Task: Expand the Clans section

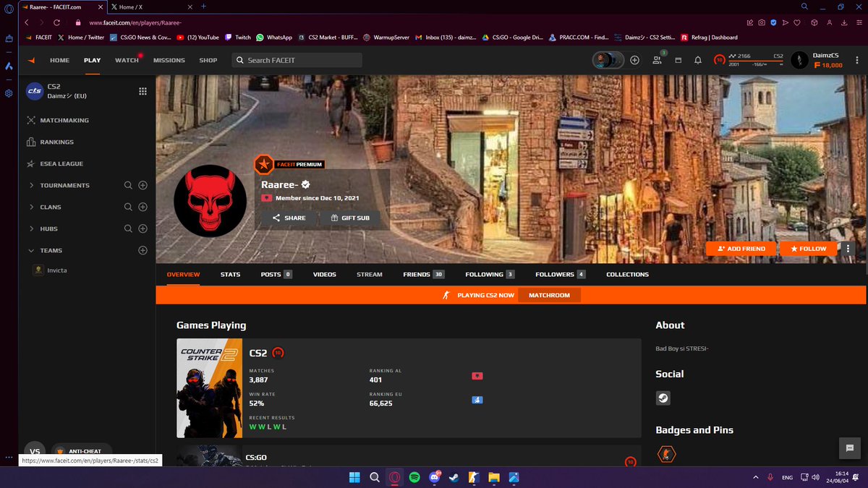Action: coord(32,207)
